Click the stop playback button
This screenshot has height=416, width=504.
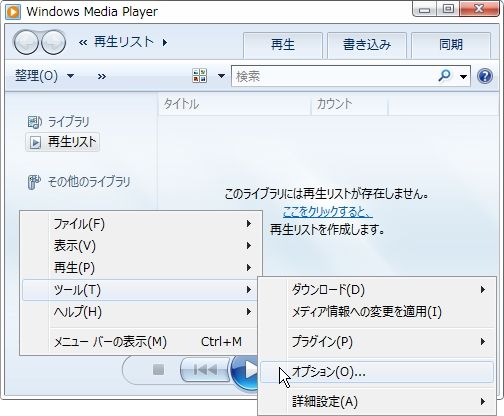coord(158,369)
